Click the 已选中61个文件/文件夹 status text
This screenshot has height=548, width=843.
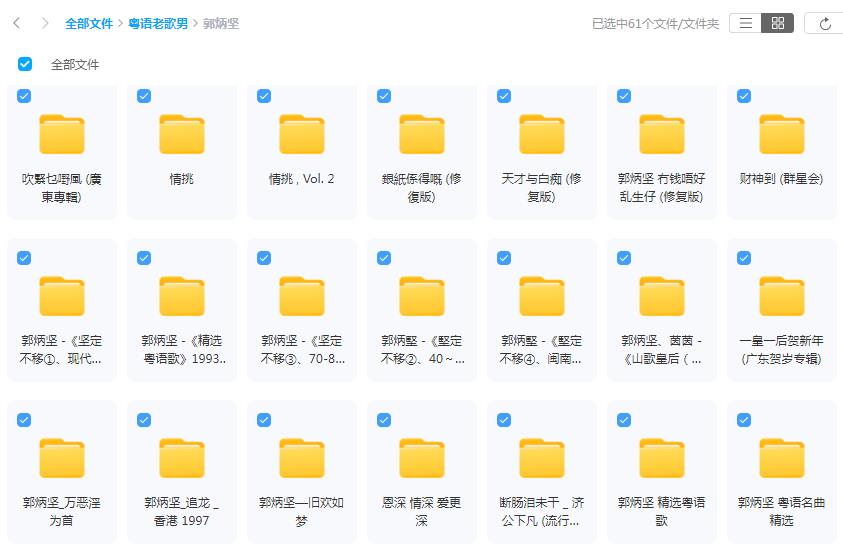tap(655, 24)
